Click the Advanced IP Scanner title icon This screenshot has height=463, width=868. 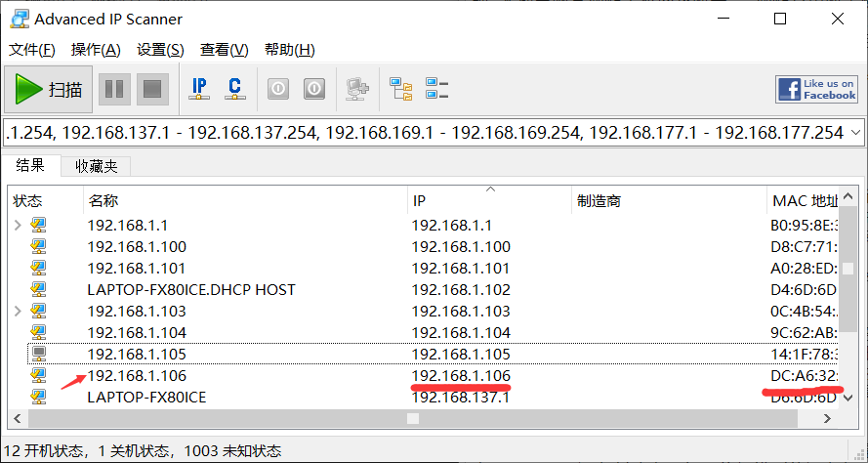19,19
